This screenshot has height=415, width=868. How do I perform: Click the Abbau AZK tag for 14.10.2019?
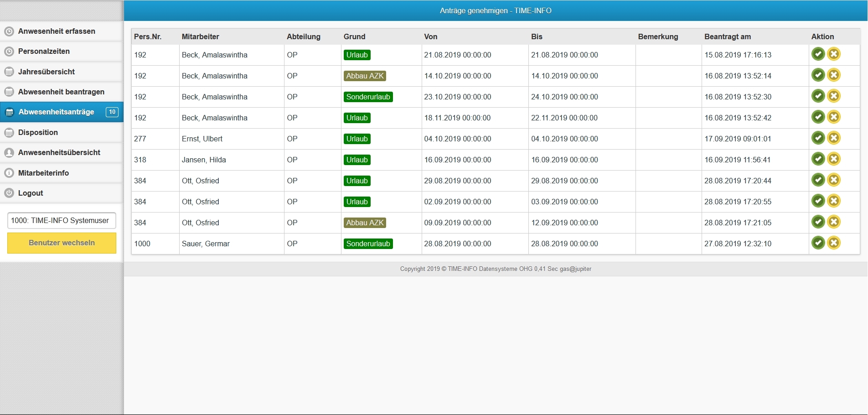[365, 76]
